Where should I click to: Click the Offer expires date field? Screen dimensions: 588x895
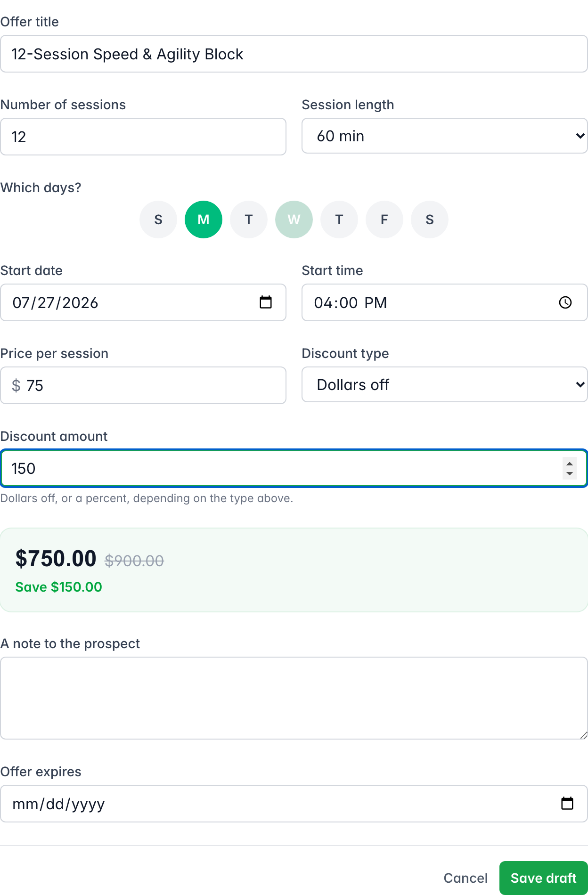point(294,804)
